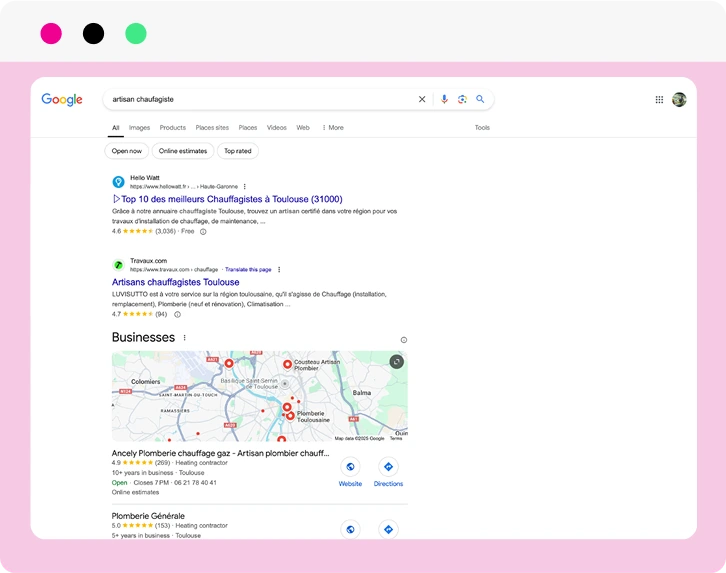Toggle the Online estimates filter
This screenshot has height=573, width=726.
pos(183,151)
